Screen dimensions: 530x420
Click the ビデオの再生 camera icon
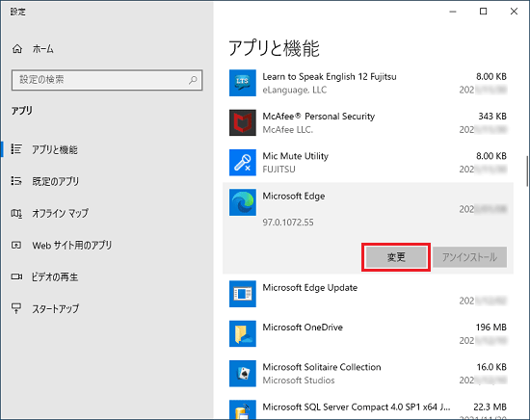[x=16, y=276]
